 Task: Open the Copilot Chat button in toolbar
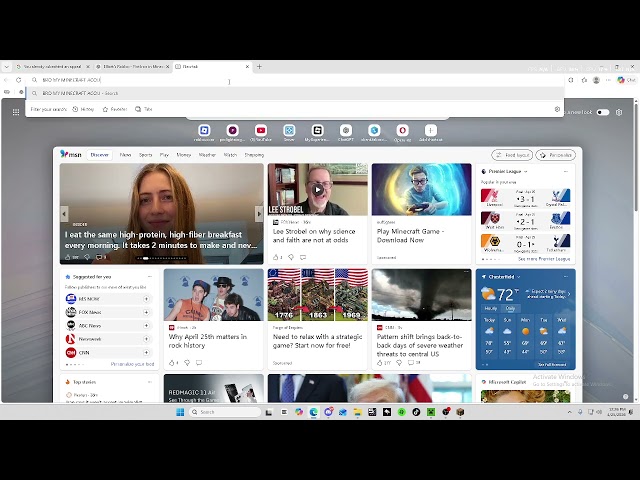point(626,80)
